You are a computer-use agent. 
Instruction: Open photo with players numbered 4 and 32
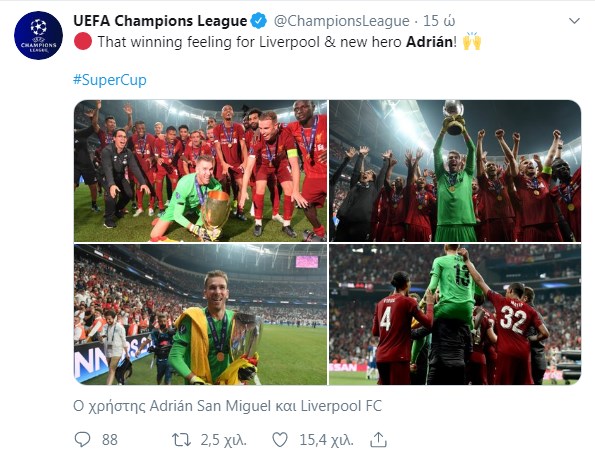point(455,315)
